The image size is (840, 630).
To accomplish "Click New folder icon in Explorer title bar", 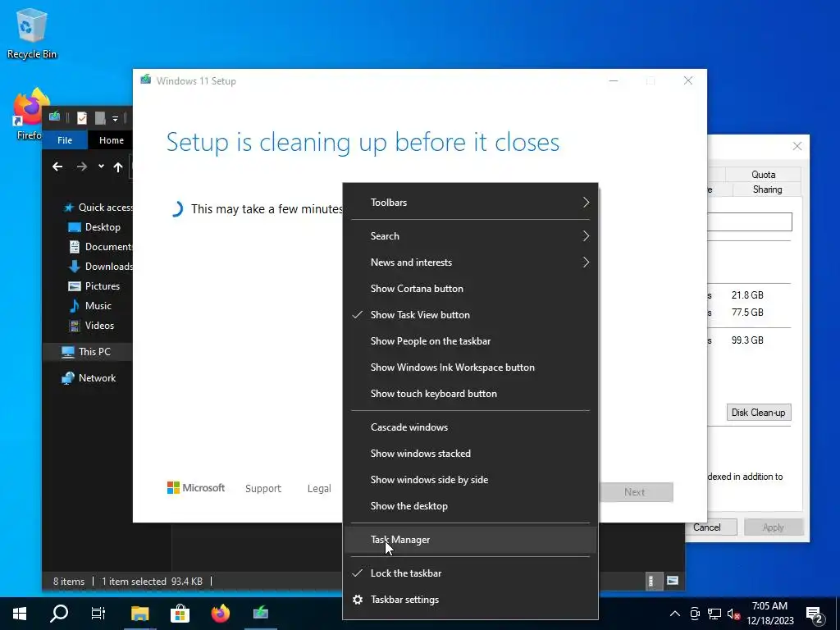I will 99,118.
